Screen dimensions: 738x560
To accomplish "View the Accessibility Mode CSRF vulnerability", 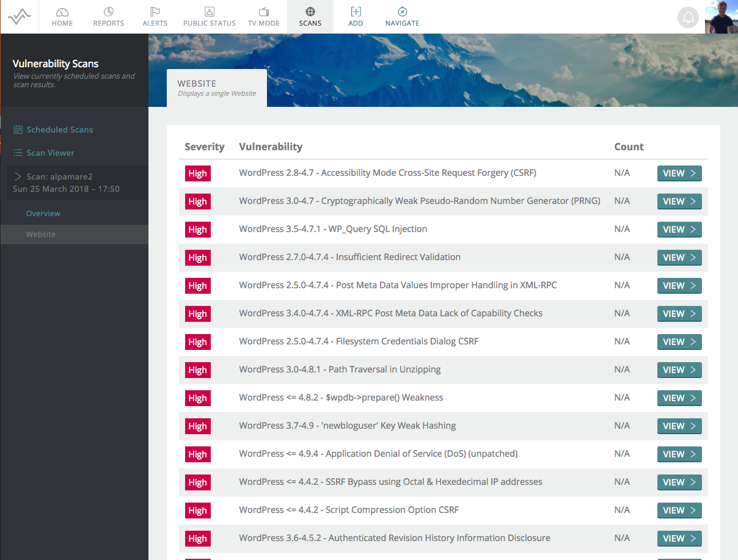I will click(x=679, y=173).
